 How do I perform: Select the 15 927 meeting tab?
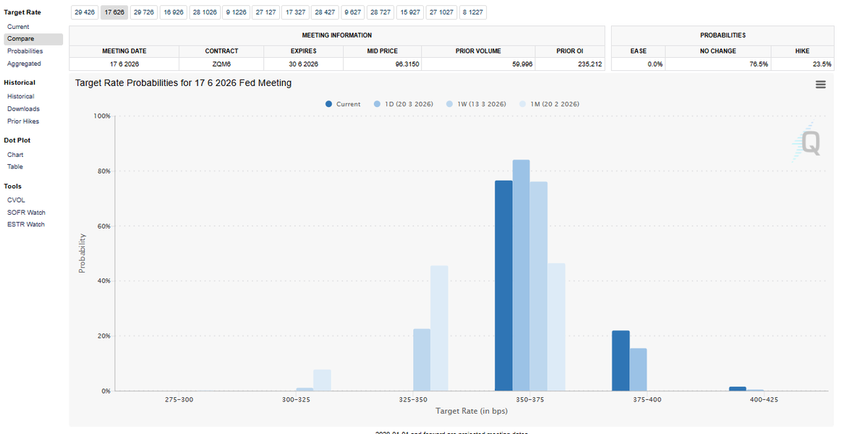(x=411, y=12)
